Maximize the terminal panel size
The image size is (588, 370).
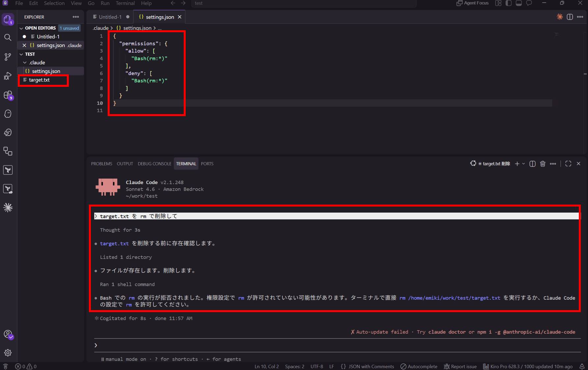pos(568,164)
